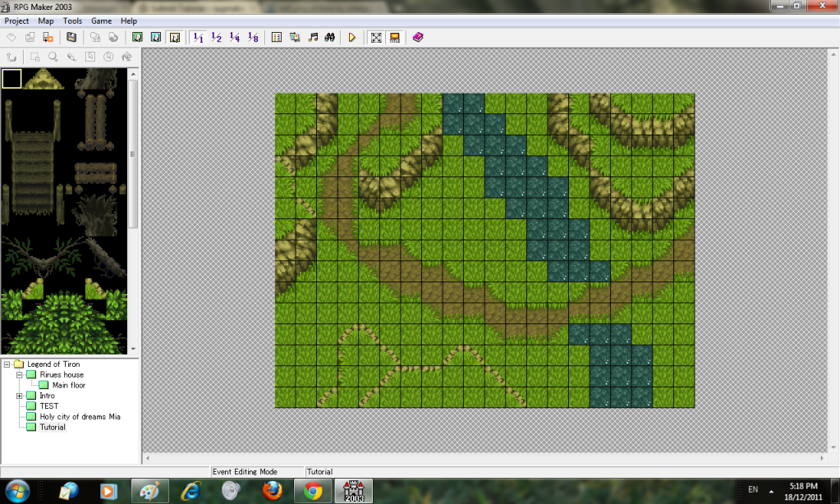Select the TEST map entry
This screenshot has width=840, height=504.
(48, 406)
